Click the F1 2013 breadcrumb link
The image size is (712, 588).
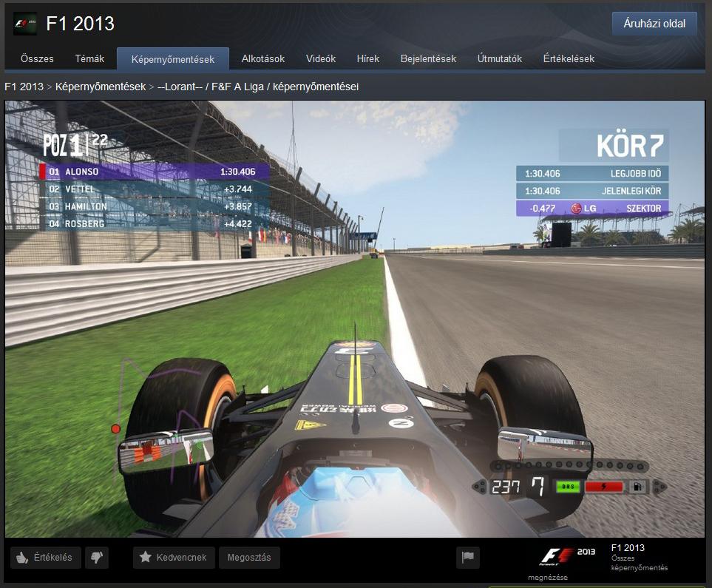pos(24,87)
